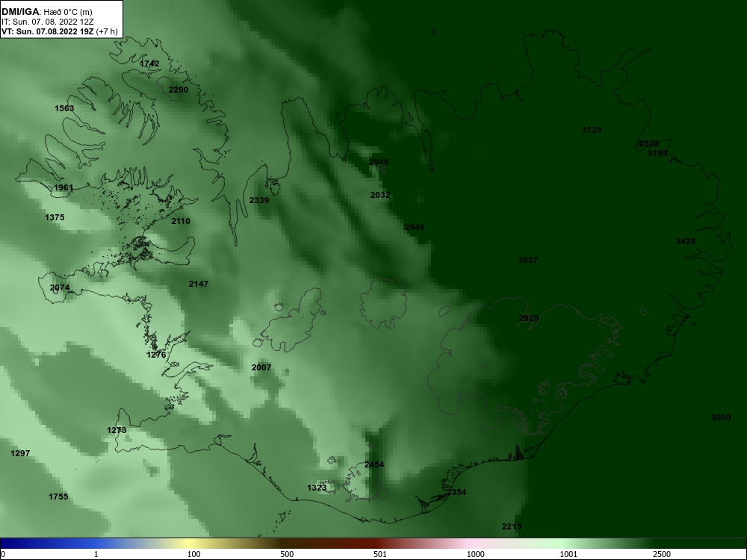Viewport: 747px width, 560px height.
Task: Click the 1323 map value
Action: 317,488
